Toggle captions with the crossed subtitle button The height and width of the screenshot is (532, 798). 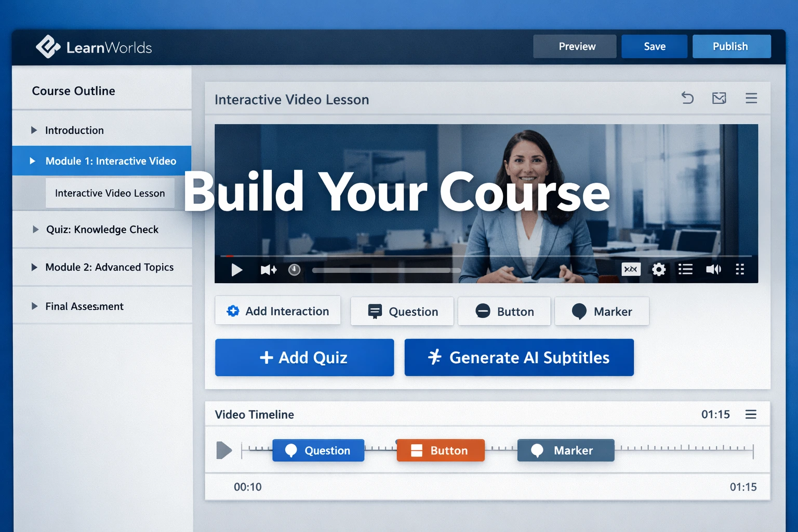coord(631,270)
